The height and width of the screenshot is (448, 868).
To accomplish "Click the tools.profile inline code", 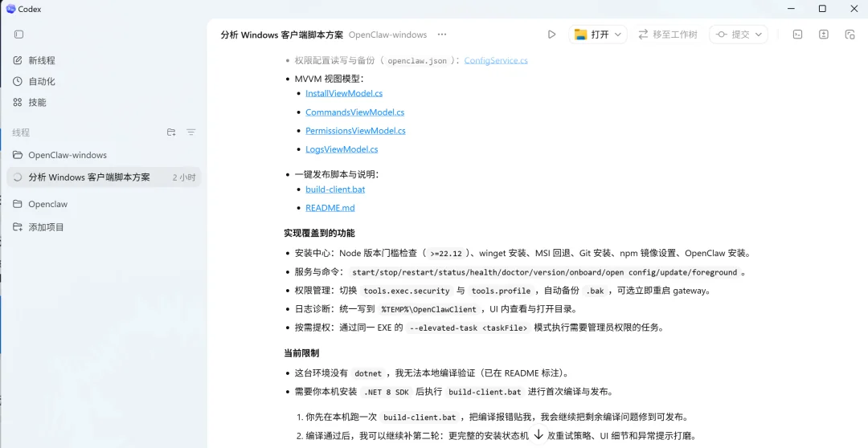I will click(501, 291).
